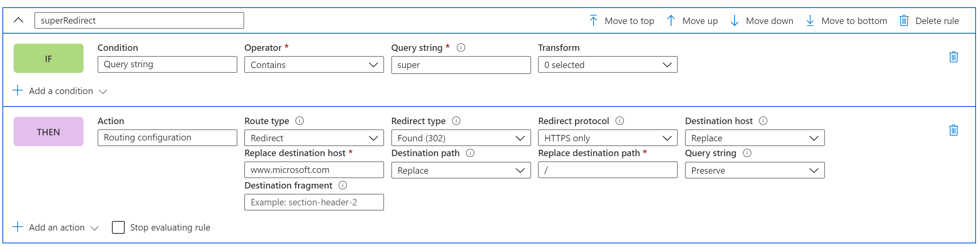Click the Delete rule trash icon
The image size is (980, 247).
tap(904, 20)
